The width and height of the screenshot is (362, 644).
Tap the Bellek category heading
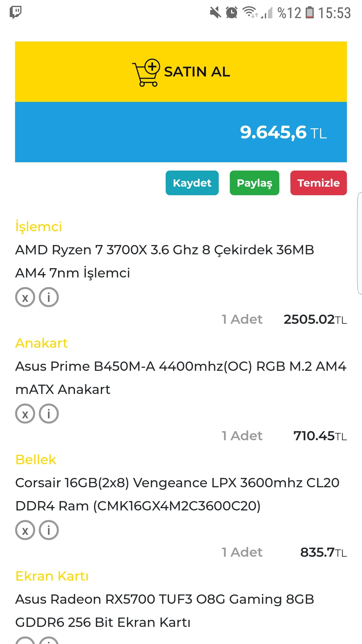pos(36,460)
